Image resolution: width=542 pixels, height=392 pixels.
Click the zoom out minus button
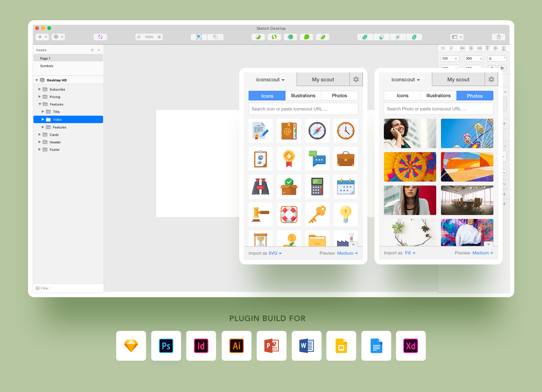click(x=139, y=37)
